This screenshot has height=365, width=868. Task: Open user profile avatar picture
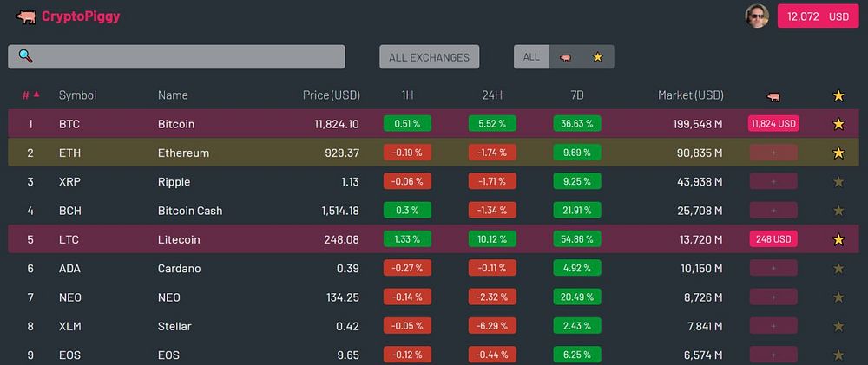(757, 16)
